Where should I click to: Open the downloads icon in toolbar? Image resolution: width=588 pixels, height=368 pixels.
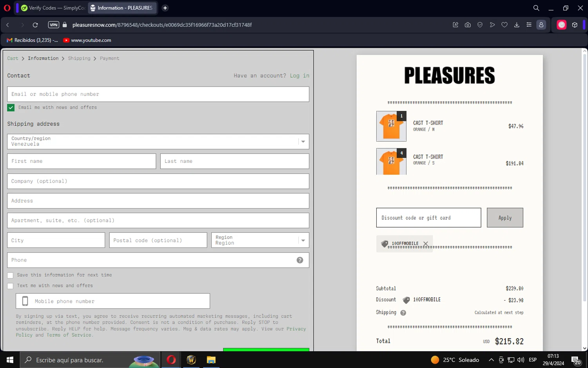click(x=517, y=25)
